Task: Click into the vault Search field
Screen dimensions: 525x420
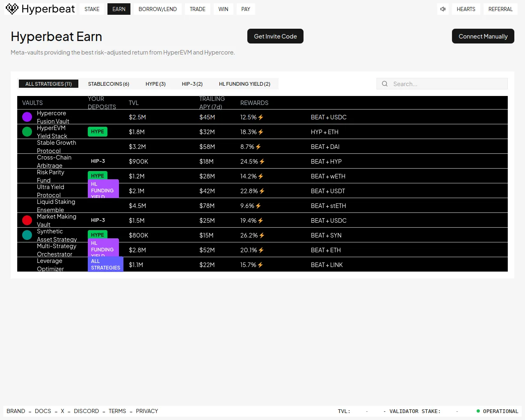Action: (447, 84)
